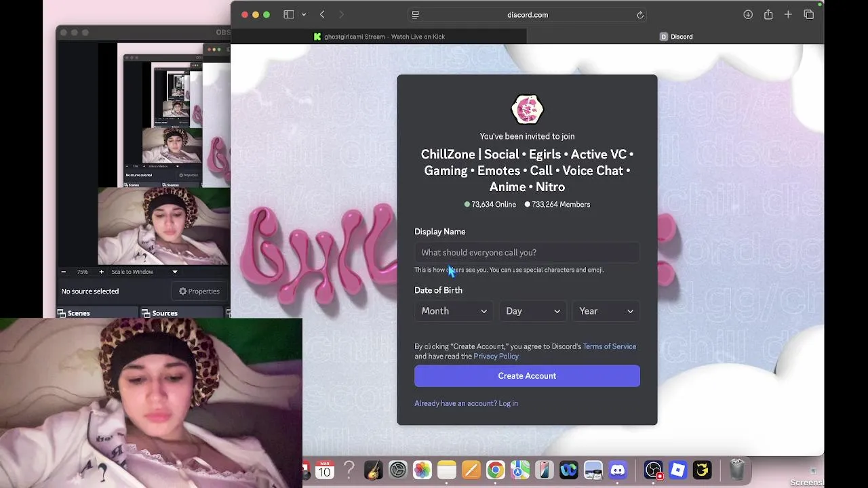Open OBS Studio from the dock
Screen dimensions: 868x488
(653, 470)
